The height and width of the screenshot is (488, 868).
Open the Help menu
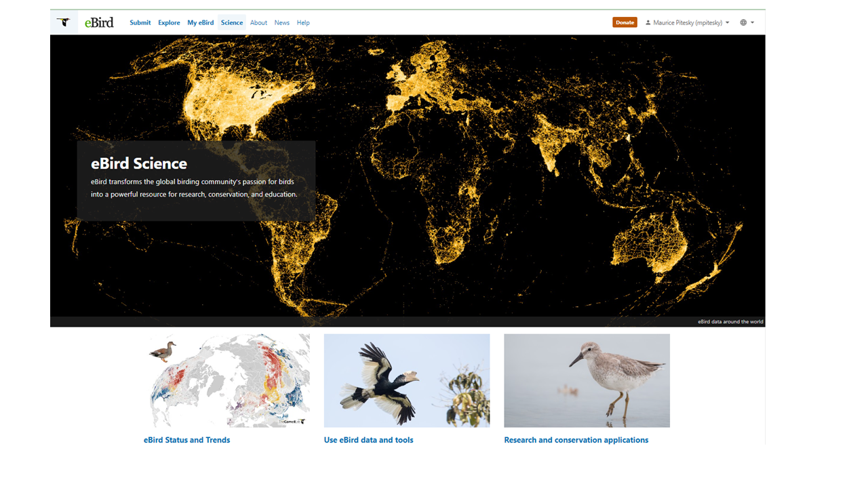click(303, 22)
